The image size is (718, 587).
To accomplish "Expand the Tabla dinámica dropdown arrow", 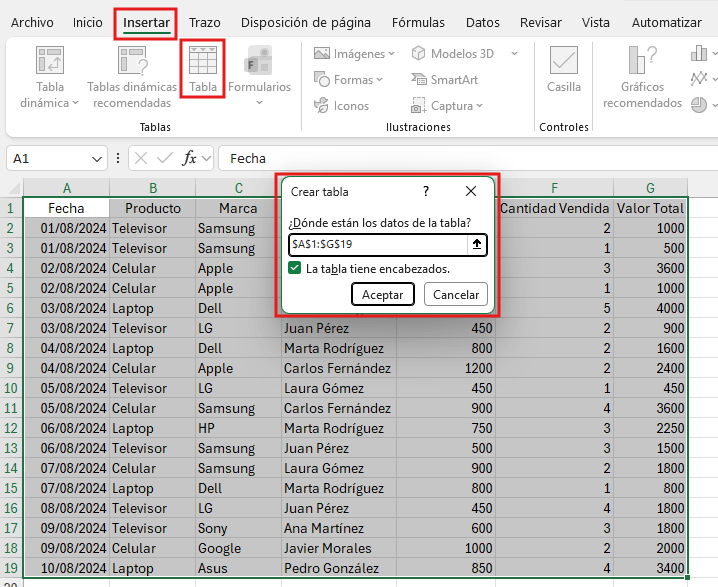I will click(75, 103).
